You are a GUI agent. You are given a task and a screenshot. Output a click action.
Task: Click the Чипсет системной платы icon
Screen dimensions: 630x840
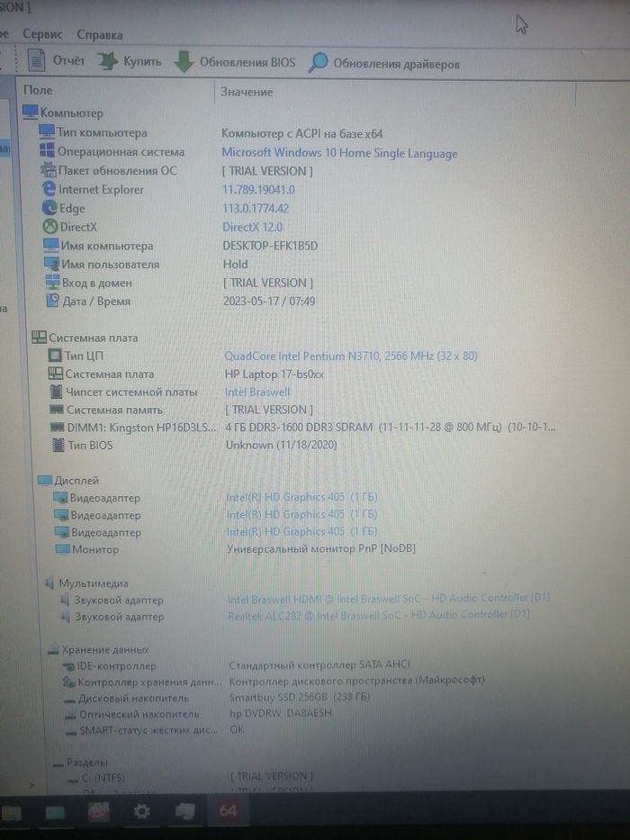click(x=56, y=392)
